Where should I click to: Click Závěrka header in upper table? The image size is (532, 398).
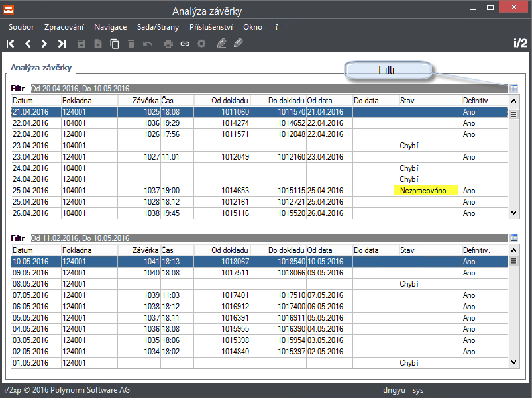tap(139, 101)
